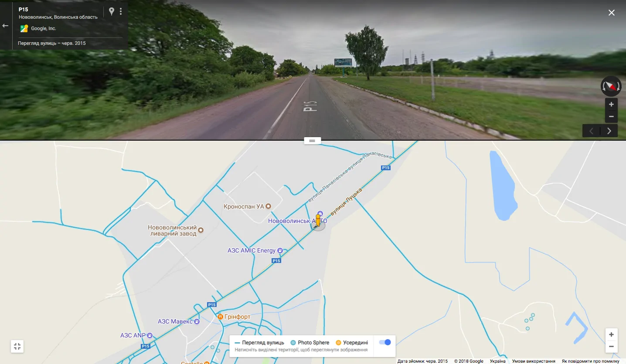The height and width of the screenshot is (364, 626).
Task: Select the Кроноспан УА place marker
Action: [x=269, y=206]
